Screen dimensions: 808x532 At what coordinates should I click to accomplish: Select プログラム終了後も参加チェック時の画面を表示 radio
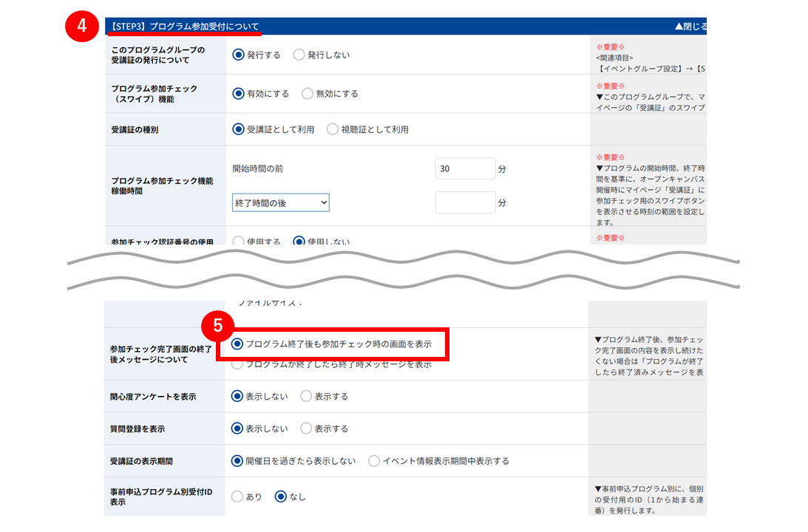237,344
